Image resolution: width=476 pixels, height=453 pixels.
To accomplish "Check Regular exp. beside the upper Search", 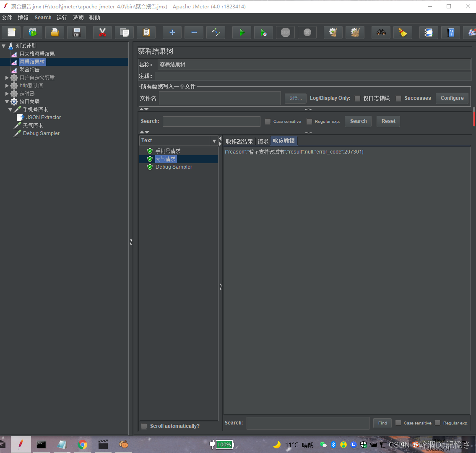I will point(309,121).
